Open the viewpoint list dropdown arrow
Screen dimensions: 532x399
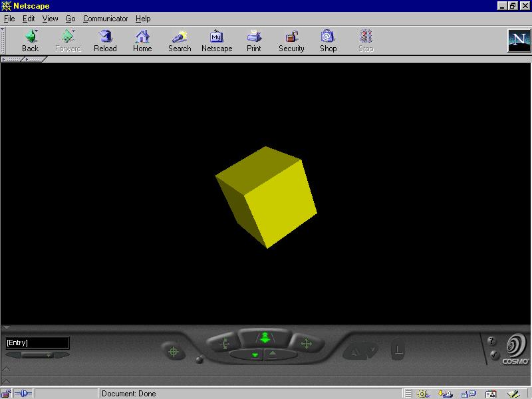pos(48,355)
